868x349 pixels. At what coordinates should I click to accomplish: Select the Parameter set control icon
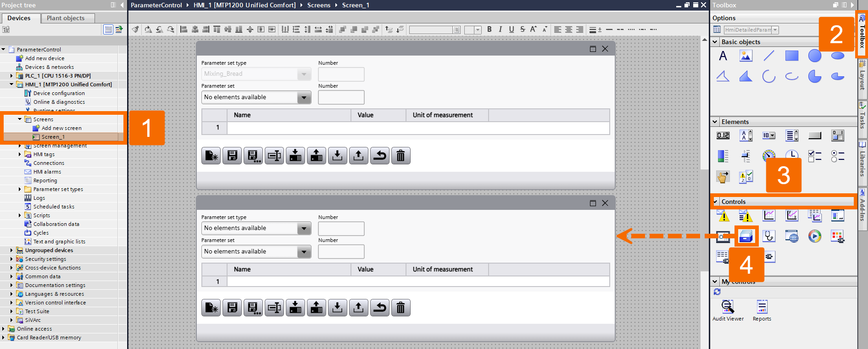pyautogui.click(x=746, y=236)
